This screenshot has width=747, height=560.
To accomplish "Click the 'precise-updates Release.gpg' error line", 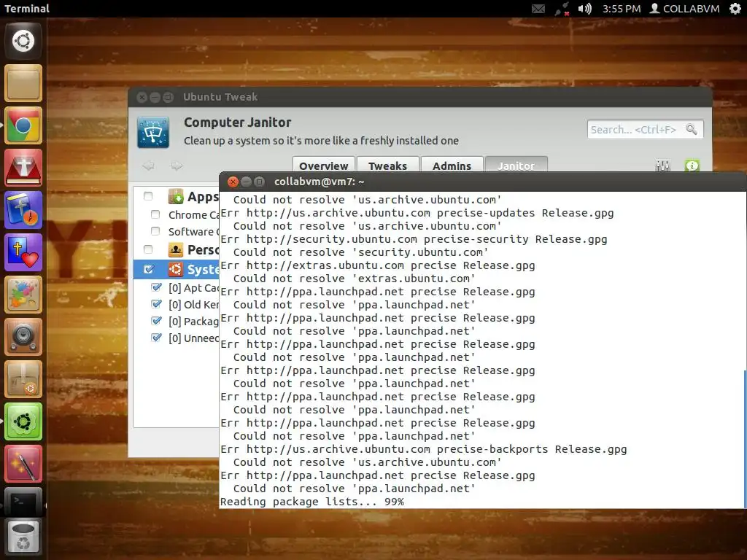I will pos(417,213).
